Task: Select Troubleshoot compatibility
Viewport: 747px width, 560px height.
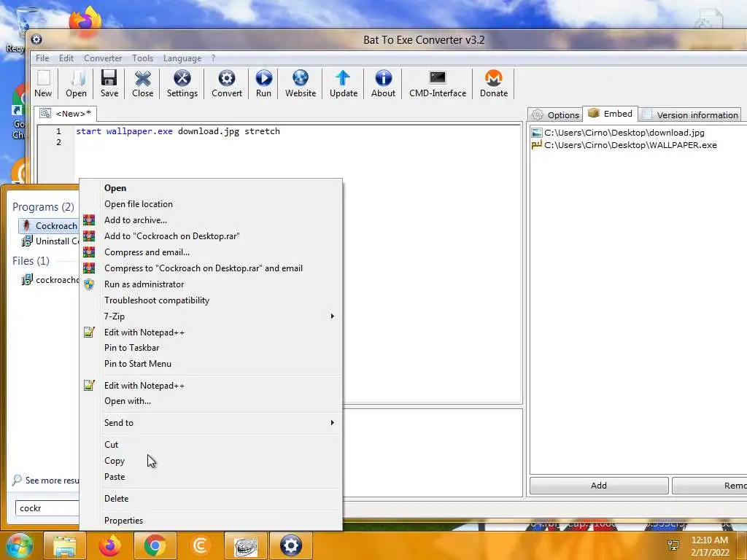Action: pos(211,300)
